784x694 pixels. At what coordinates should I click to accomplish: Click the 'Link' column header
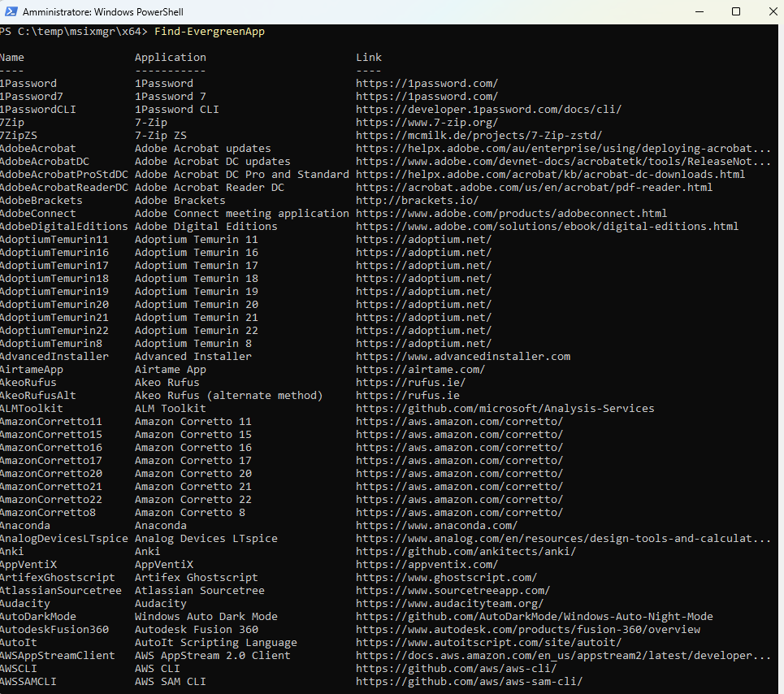[x=369, y=58]
